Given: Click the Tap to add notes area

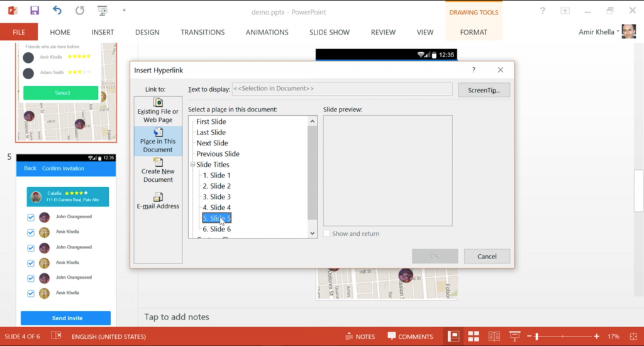Looking at the screenshot, I should 177,317.
